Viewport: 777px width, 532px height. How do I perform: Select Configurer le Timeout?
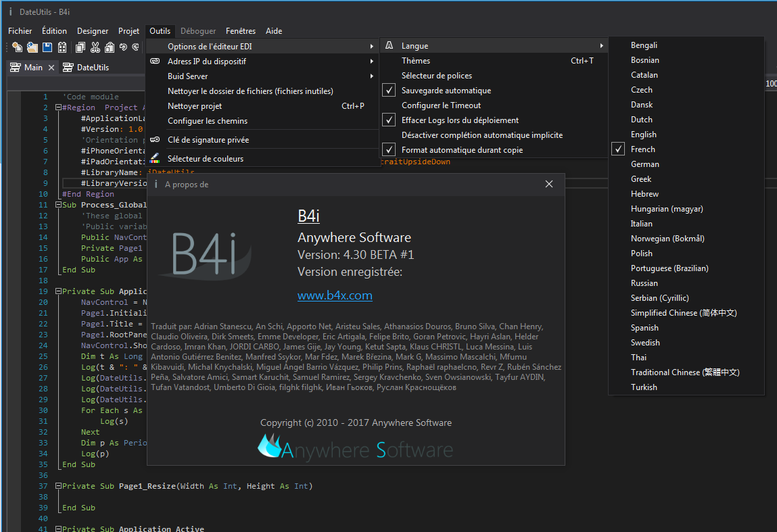(x=494, y=105)
